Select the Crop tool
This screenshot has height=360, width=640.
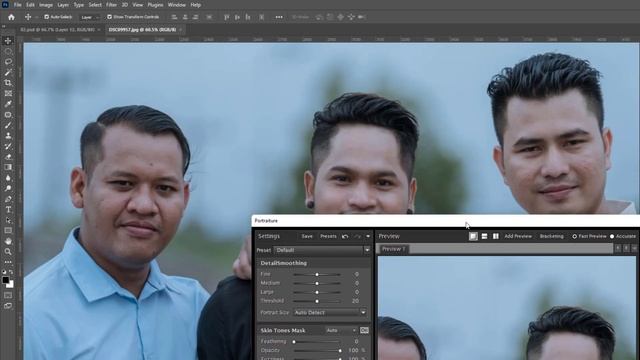(8, 83)
